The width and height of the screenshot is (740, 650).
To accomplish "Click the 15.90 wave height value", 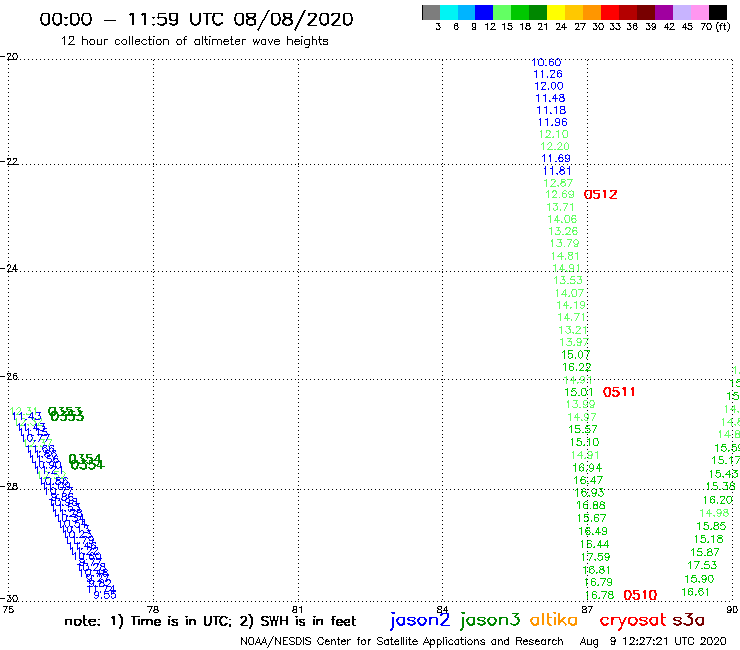I will pos(699,579).
